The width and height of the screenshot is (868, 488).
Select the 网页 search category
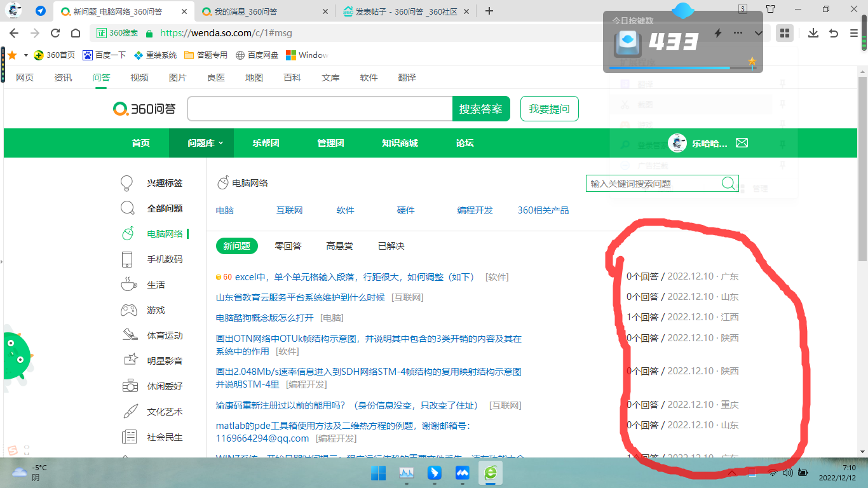(x=25, y=78)
